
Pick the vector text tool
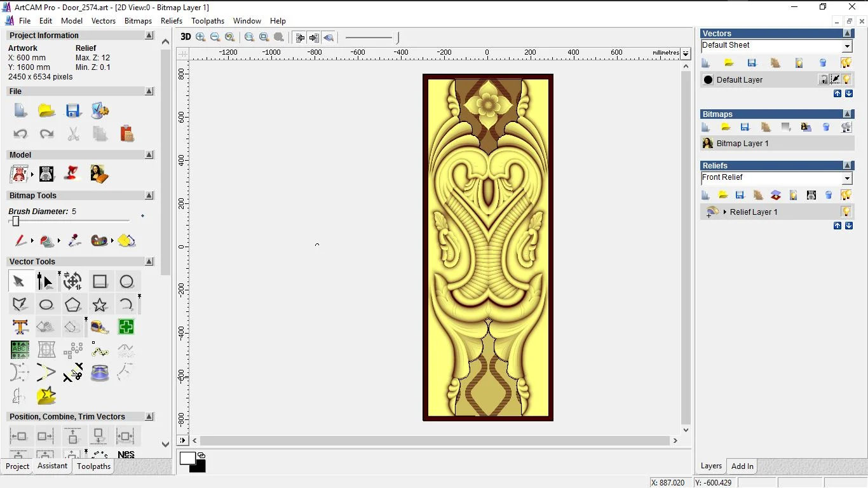pyautogui.click(x=20, y=327)
